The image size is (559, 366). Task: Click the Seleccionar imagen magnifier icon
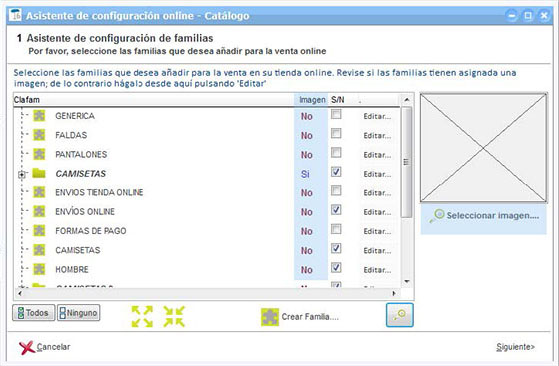tap(437, 216)
